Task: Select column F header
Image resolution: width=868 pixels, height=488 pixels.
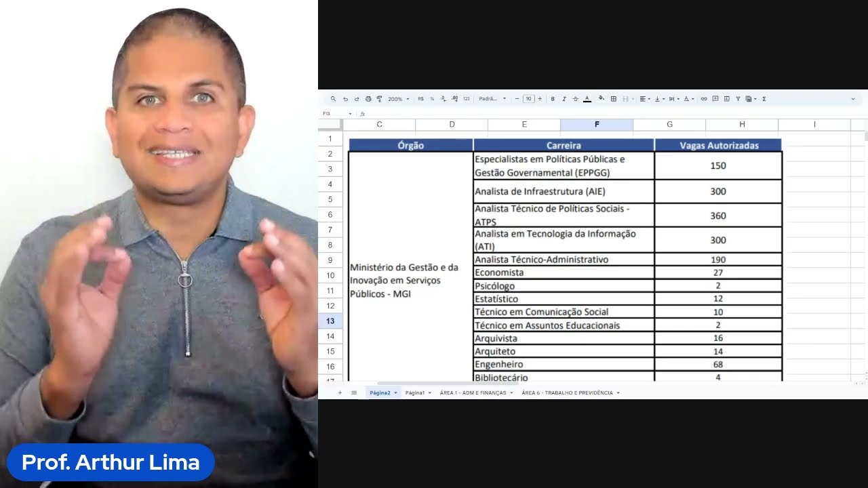Action: pos(597,125)
